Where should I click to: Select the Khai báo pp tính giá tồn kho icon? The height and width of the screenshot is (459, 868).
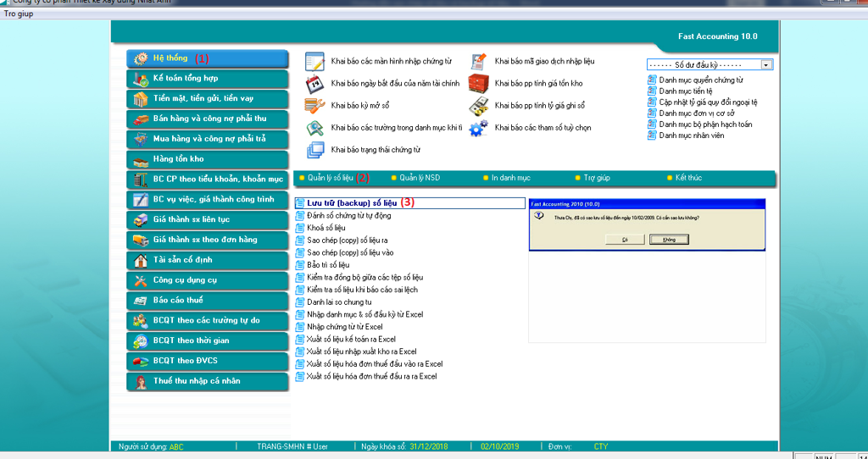tap(479, 84)
